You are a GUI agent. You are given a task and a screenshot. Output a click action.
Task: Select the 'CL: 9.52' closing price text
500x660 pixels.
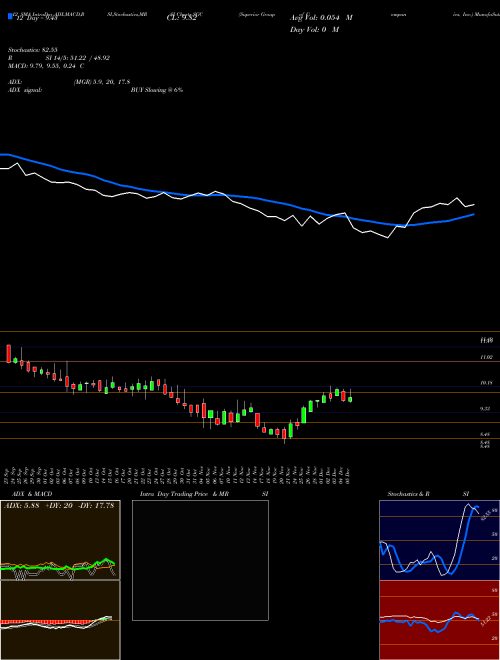(x=181, y=18)
